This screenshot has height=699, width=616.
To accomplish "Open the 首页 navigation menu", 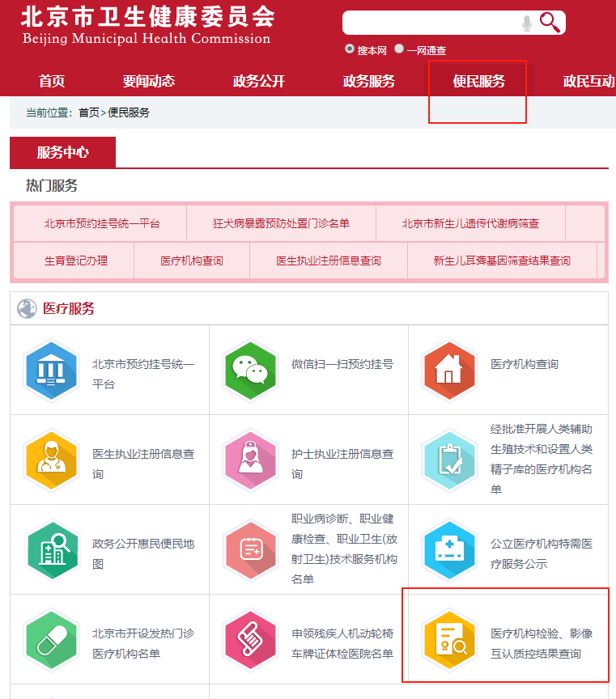I will 52,81.
